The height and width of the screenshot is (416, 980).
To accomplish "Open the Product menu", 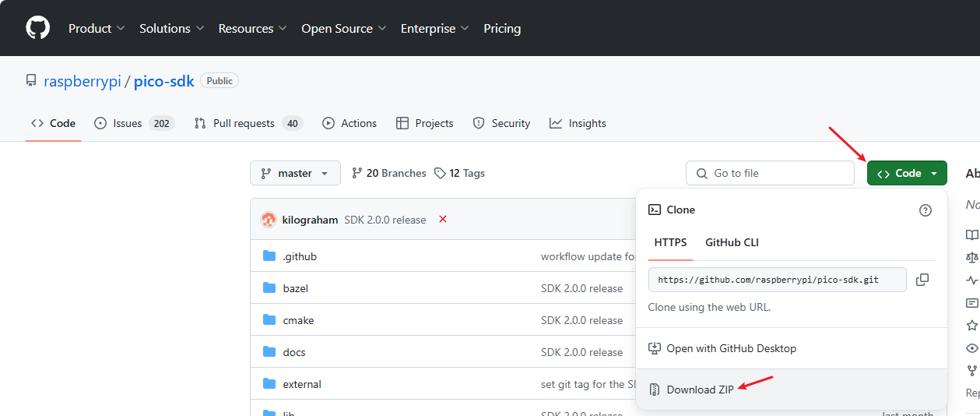I will pyautogui.click(x=97, y=28).
